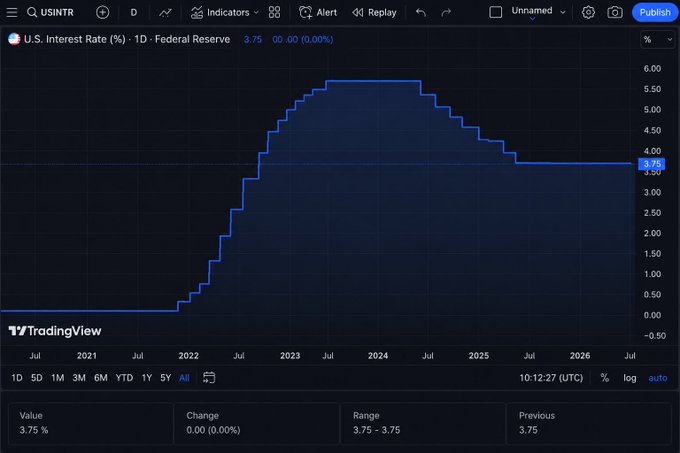Take a chart snapshot with camera icon
680x453 pixels.
pyautogui.click(x=615, y=13)
